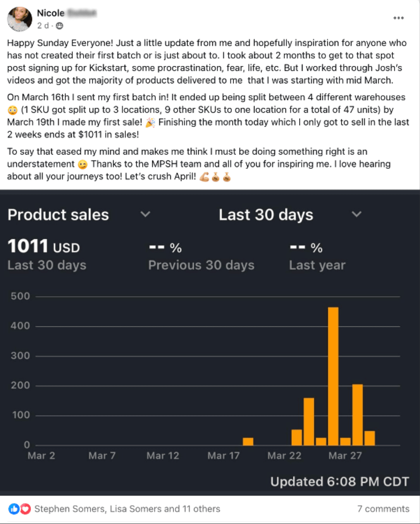Click the second-tallest orange bar near Mar 28

[x=357, y=415]
